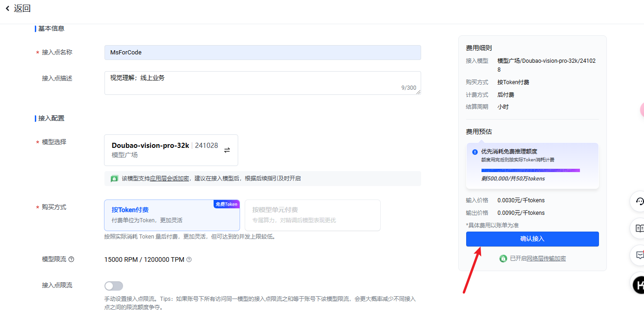Click the blue info icon in 费用预估

point(475,152)
